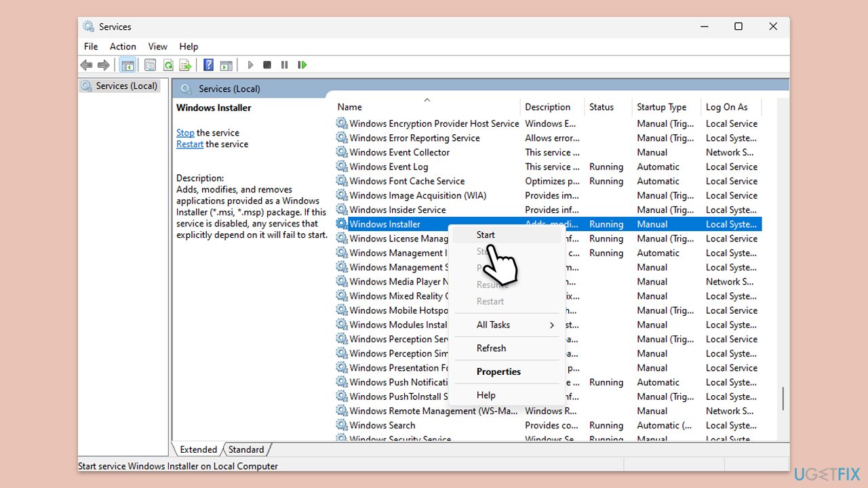Sort by the Startup Type column header
This screenshot has height=488, width=868.
(x=667, y=107)
